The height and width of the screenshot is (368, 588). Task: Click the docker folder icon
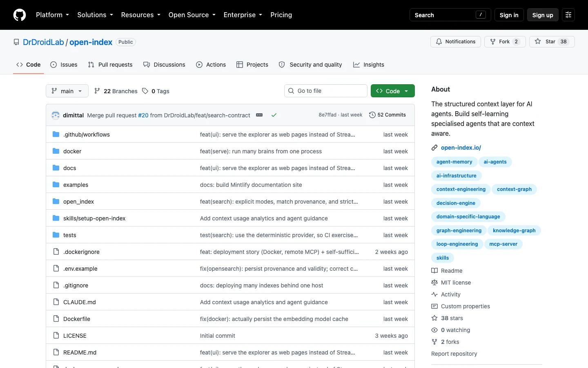pyautogui.click(x=56, y=151)
